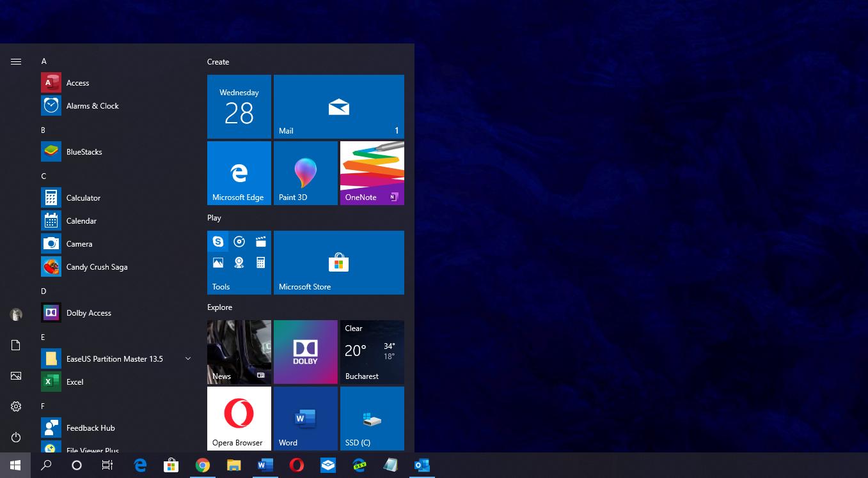Launch the Opera Browser tile
The width and height of the screenshot is (868, 478).
pyautogui.click(x=239, y=419)
